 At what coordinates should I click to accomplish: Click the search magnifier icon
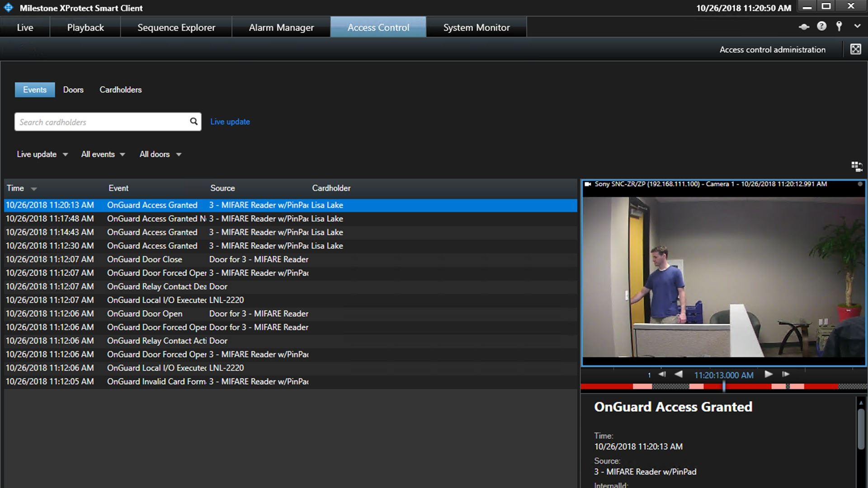[x=193, y=121]
